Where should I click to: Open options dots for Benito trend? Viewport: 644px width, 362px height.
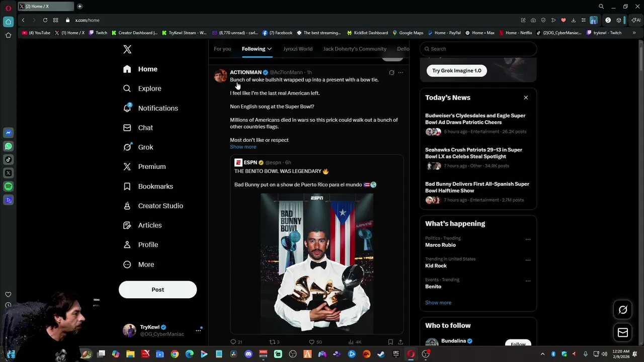coord(528,281)
